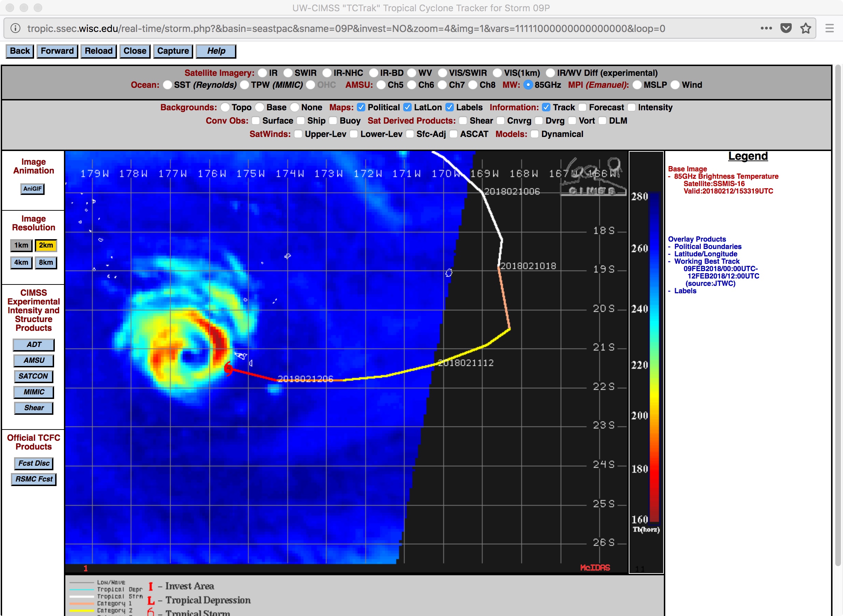This screenshot has width=843, height=616.
Task: Open the page actions three-dot menu
Action: coord(766,28)
